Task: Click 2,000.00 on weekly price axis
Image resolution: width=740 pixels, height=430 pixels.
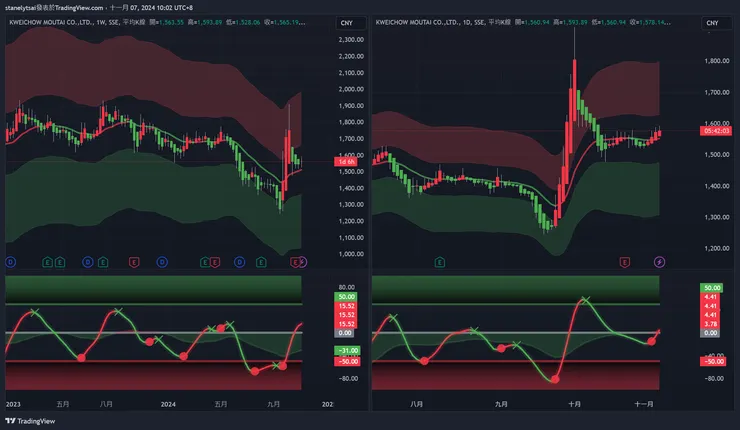Action: (351, 89)
